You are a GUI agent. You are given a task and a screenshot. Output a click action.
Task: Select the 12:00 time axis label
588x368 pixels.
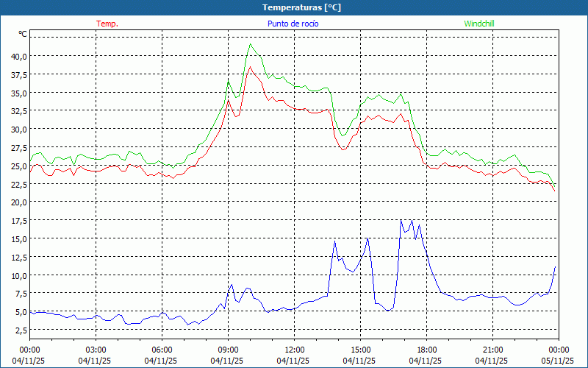click(294, 350)
